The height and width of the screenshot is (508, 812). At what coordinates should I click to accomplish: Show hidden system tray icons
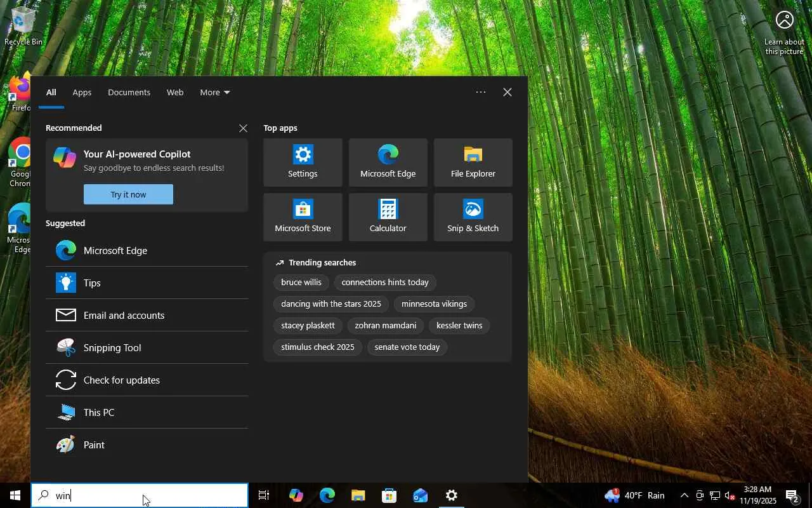coord(684,495)
